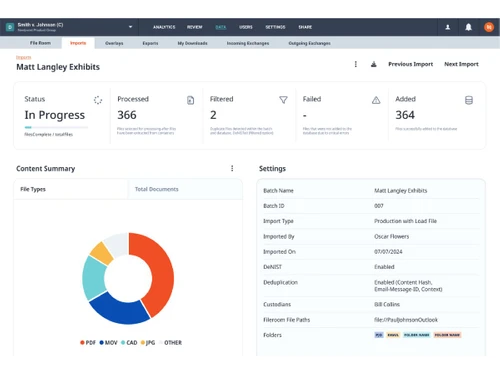Viewport: 500px width, 375px height.
Task: Open the Settings menu
Action: [x=275, y=27]
